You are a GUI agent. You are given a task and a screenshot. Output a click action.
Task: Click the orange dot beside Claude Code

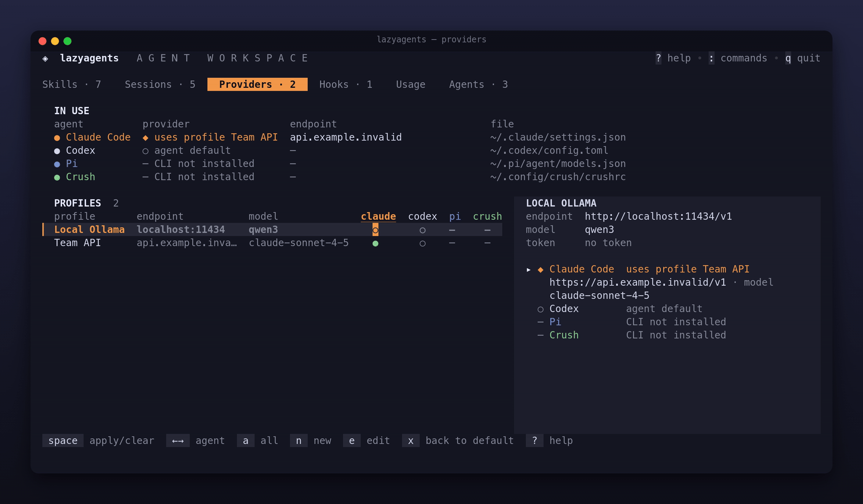[x=57, y=138]
